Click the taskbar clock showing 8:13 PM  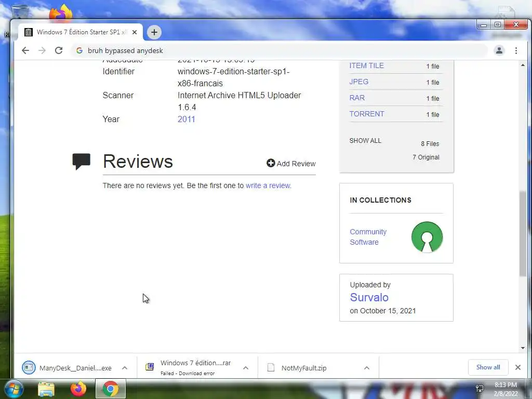click(506, 389)
